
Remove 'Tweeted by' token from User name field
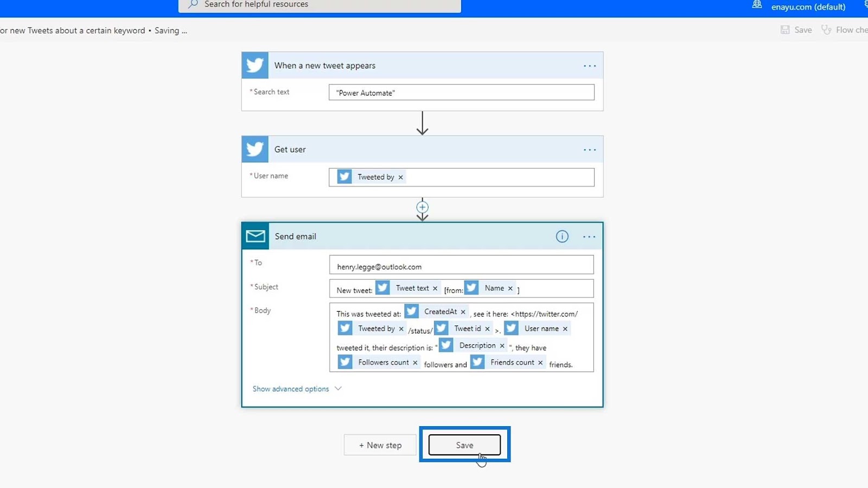click(x=401, y=177)
